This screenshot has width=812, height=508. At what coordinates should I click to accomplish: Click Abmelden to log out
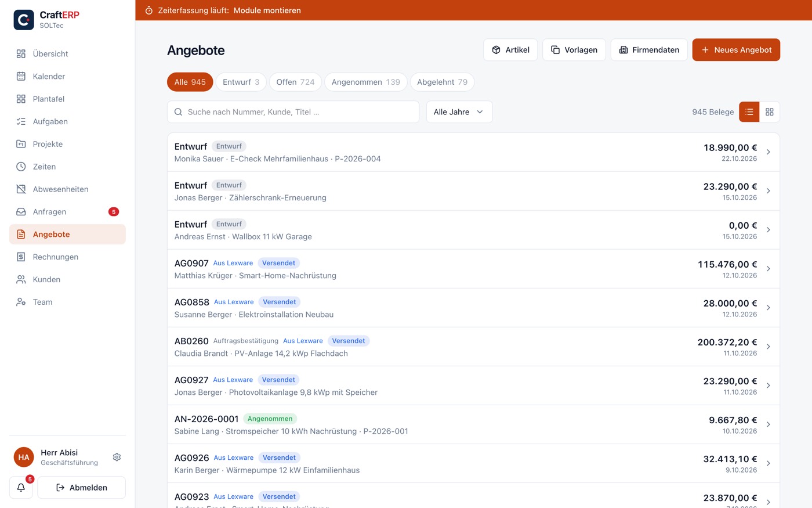click(x=81, y=488)
